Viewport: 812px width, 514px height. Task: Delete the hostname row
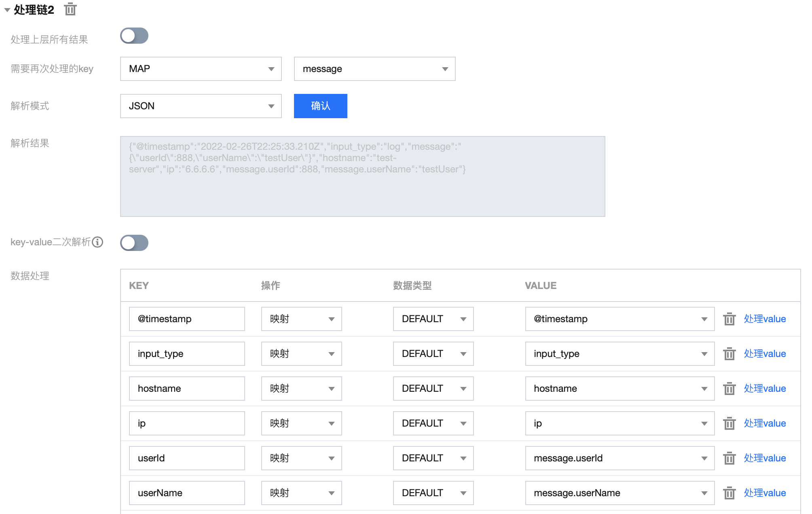click(729, 389)
